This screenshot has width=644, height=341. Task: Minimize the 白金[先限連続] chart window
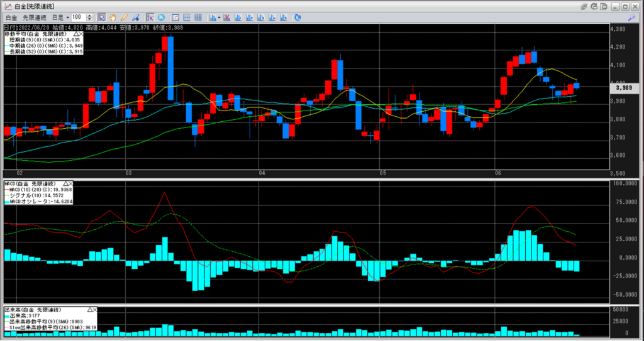coord(615,6)
